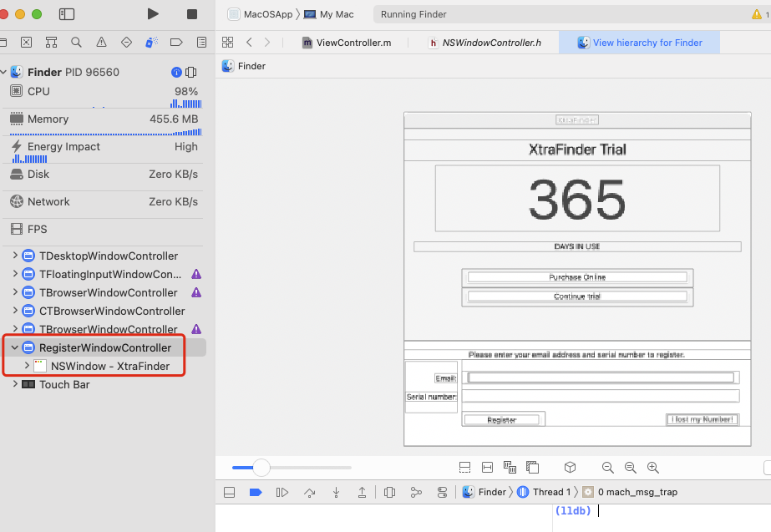Run the app with play button
Image resolution: width=771 pixels, height=532 pixels.
tap(153, 14)
